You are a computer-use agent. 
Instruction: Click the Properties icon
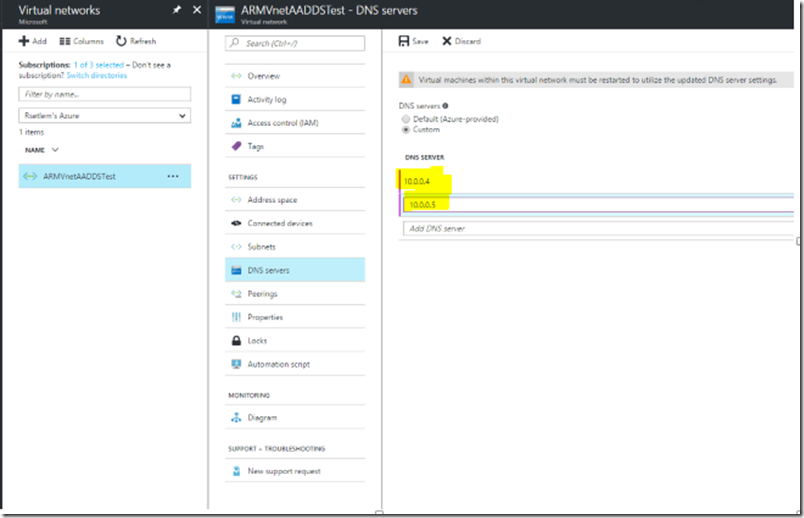coord(236,317)
